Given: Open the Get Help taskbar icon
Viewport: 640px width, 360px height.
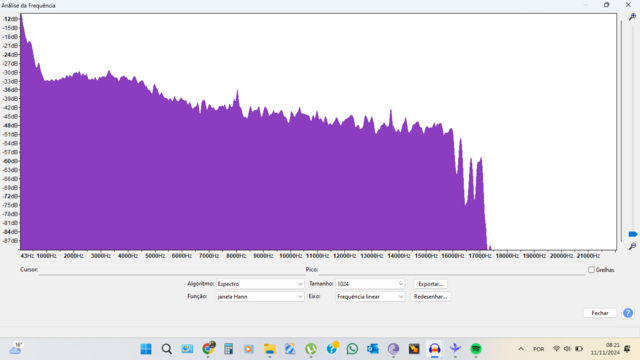Looking at the screenshot, I should [x=332, y=348].
